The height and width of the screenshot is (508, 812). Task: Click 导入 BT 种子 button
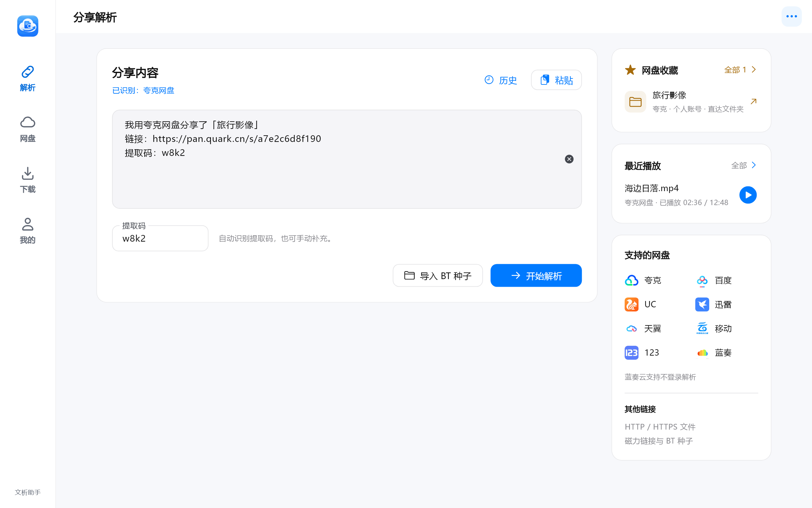coord(437,276)
